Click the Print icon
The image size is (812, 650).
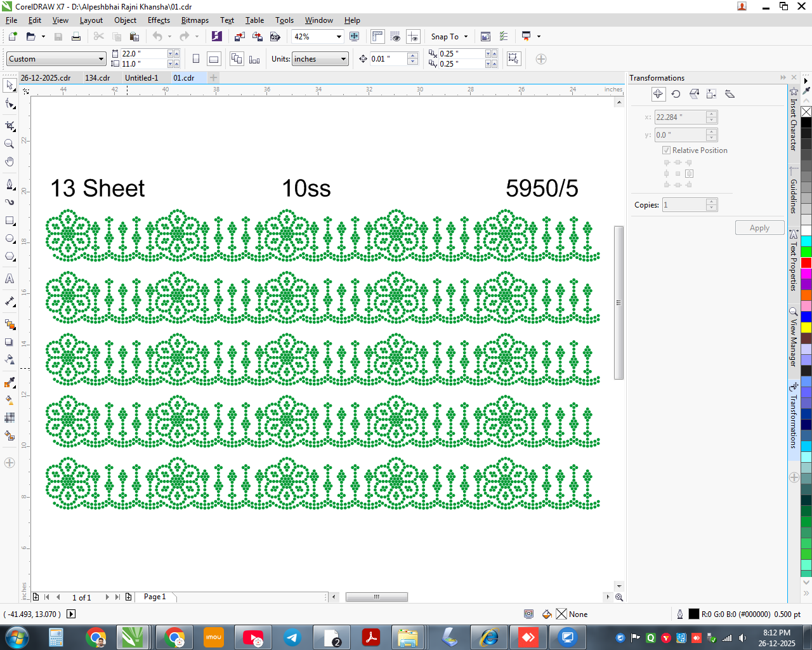[76, 37]
